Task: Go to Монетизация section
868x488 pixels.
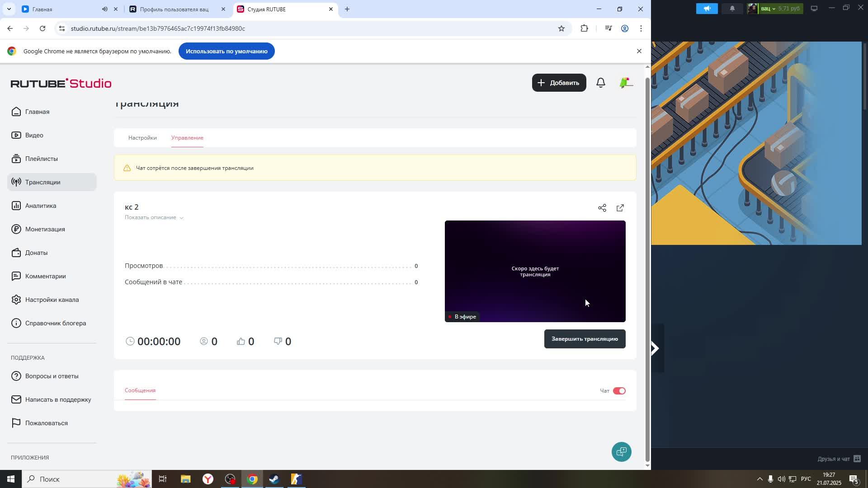Action: coord(45,229)
